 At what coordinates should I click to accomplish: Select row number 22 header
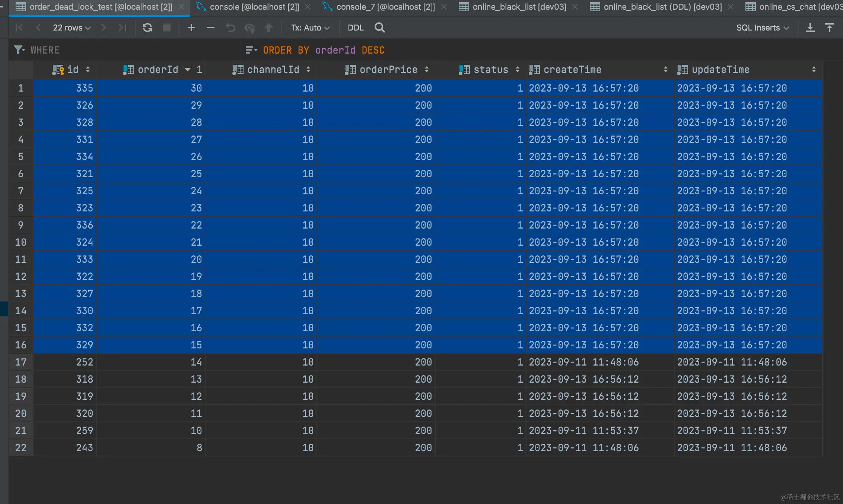tap(21, 448)
